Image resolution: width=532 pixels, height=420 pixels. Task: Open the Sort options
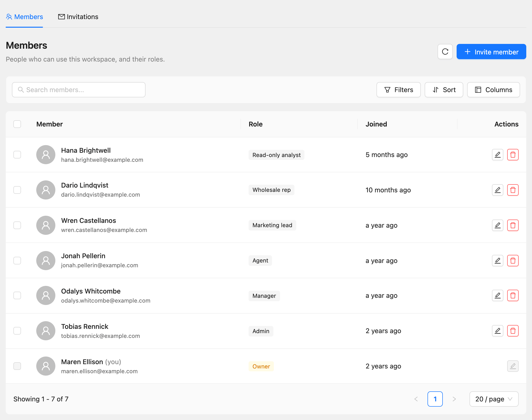click(x=444, y=90)
